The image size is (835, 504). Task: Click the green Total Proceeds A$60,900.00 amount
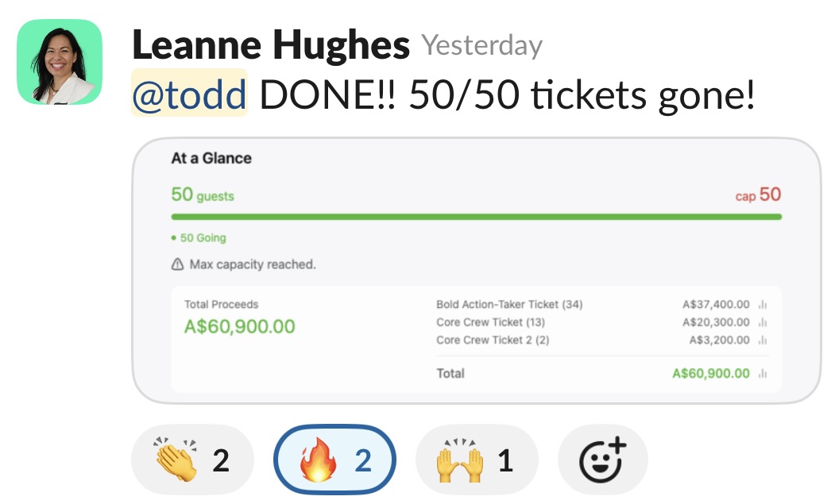click(239, 326)
